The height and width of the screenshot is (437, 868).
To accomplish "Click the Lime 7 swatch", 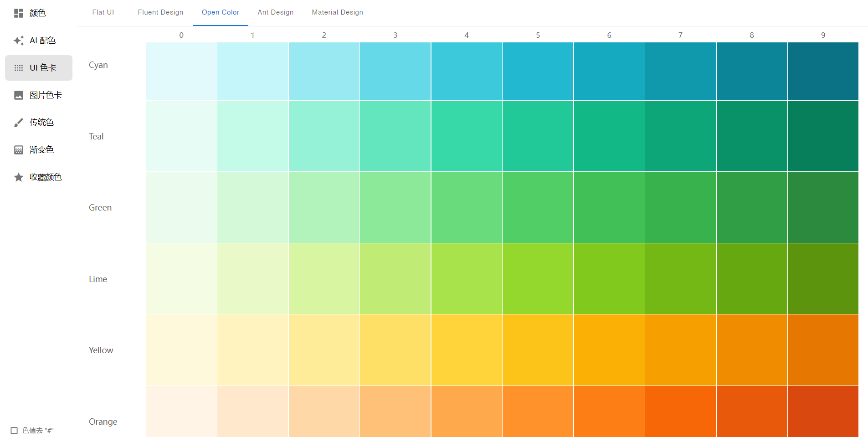I will click(x=680, y=279).
